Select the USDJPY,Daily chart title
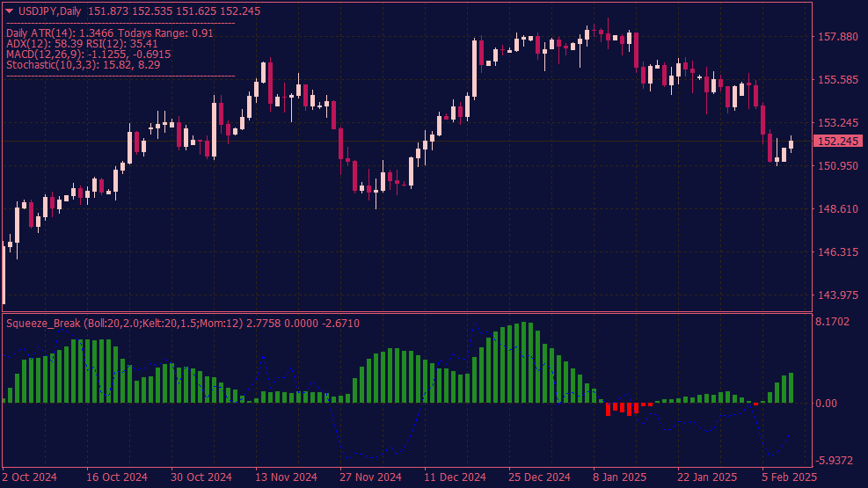868x488 pixels. (x=50, y=11)
